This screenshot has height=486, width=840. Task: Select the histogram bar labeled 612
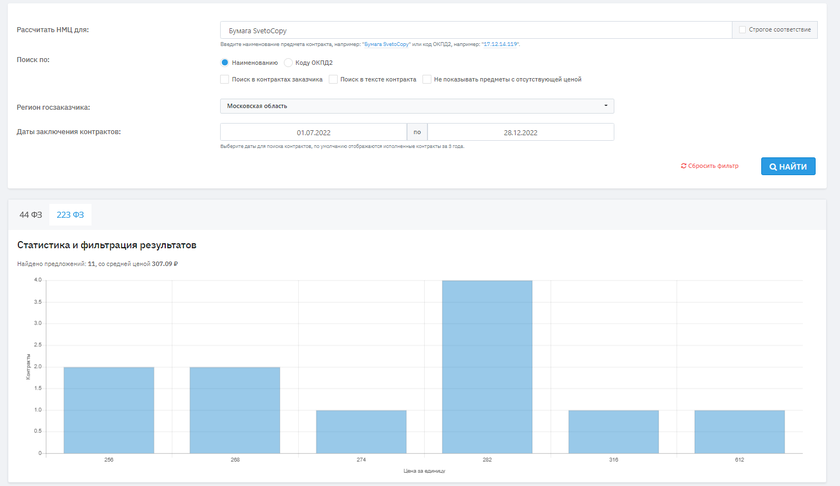point(739,431)
